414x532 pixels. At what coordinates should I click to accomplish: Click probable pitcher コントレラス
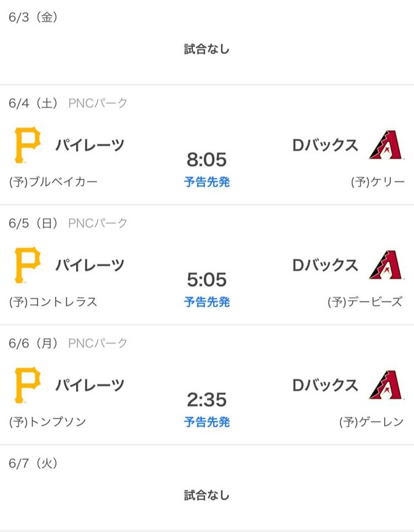(x=54, y=302)
